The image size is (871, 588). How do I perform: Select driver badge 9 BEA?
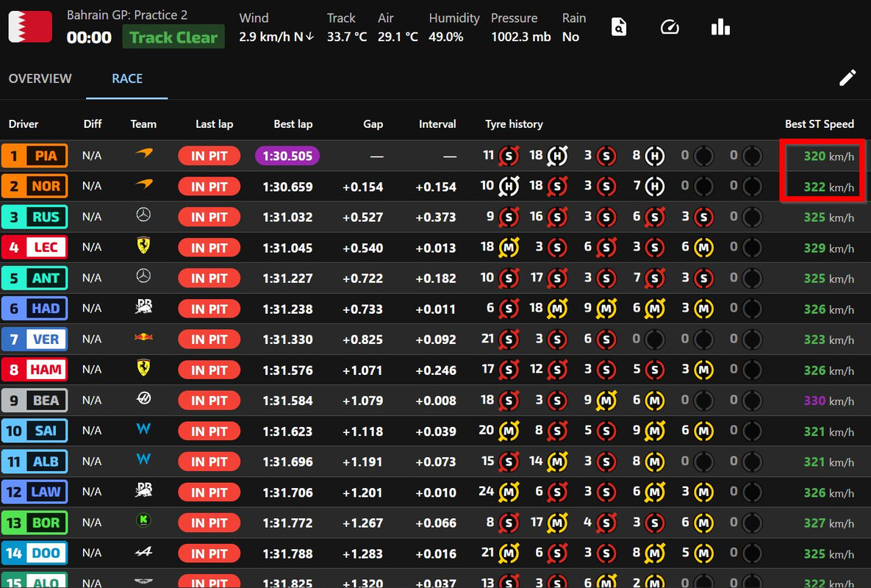(35, 401)
